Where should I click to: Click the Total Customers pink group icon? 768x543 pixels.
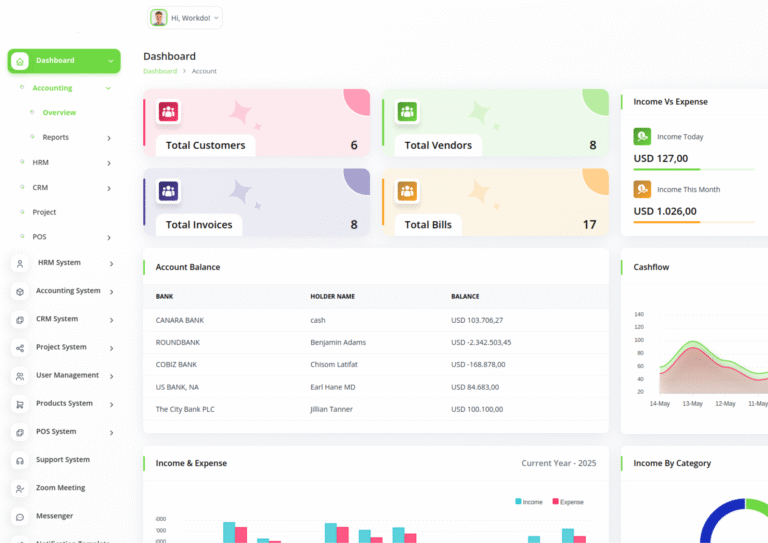point(168,112)
